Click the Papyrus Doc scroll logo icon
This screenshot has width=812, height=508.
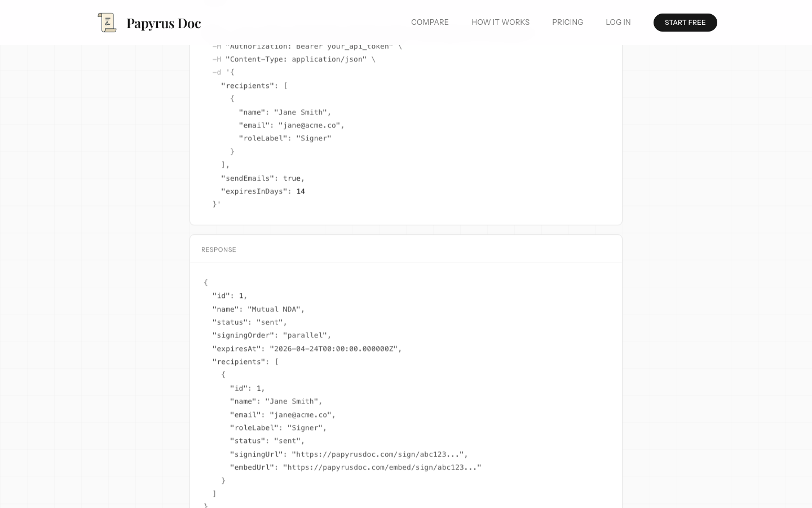(107, 23)
